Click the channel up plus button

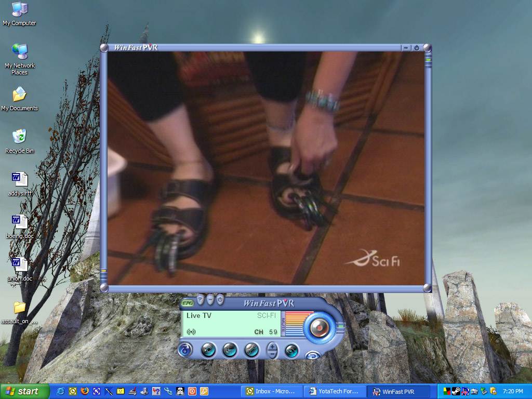pos(272,347)
